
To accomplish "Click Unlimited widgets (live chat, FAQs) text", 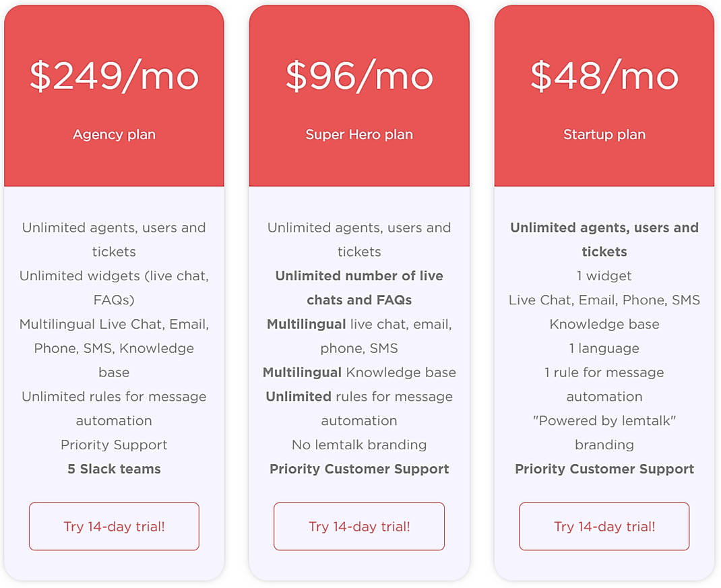I will (x=113, y=288).
